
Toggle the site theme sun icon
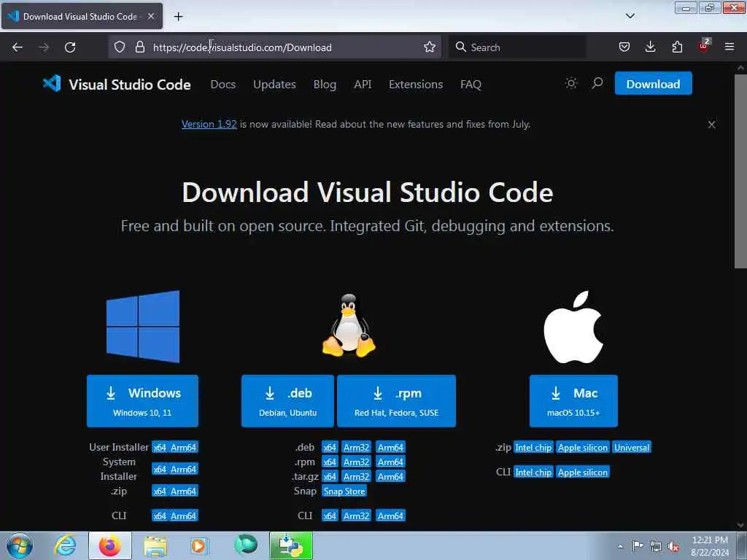tap(570, 83)
